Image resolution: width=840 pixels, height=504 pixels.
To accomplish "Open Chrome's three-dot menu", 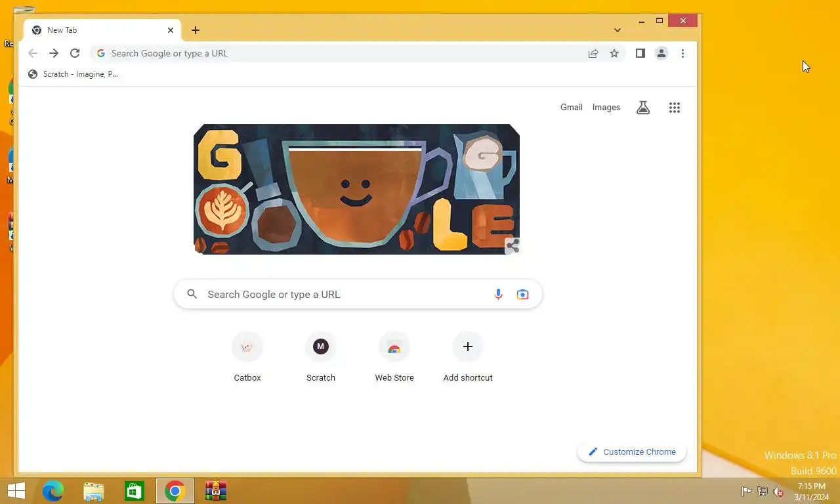I will [682, 53].
